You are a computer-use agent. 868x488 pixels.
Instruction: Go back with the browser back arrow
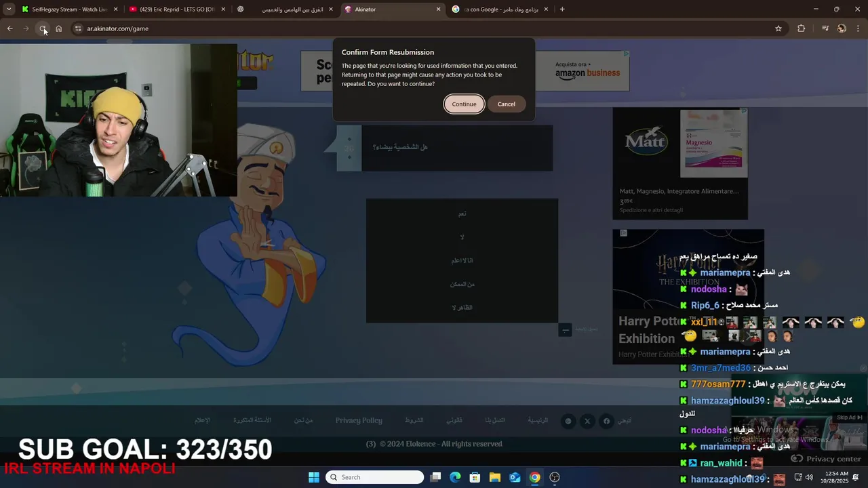point(9,28)
